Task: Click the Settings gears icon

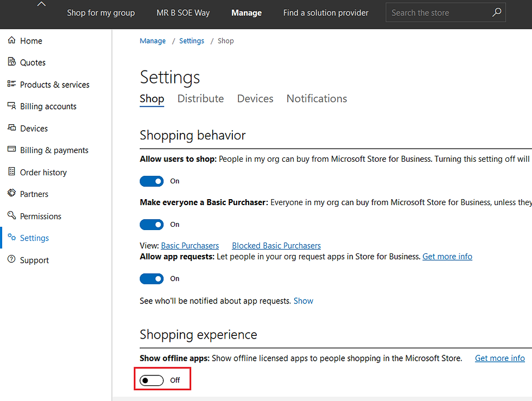Action: (12, 237)
